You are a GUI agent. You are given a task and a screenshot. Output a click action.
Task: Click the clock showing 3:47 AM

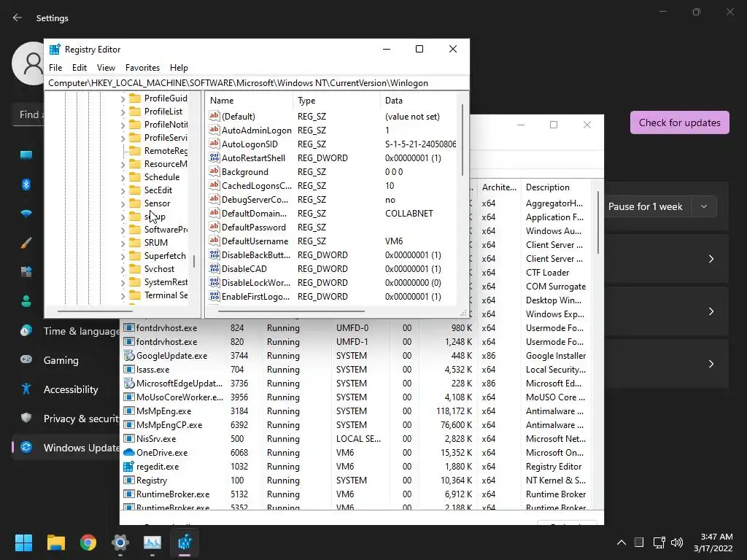(716, 537)
